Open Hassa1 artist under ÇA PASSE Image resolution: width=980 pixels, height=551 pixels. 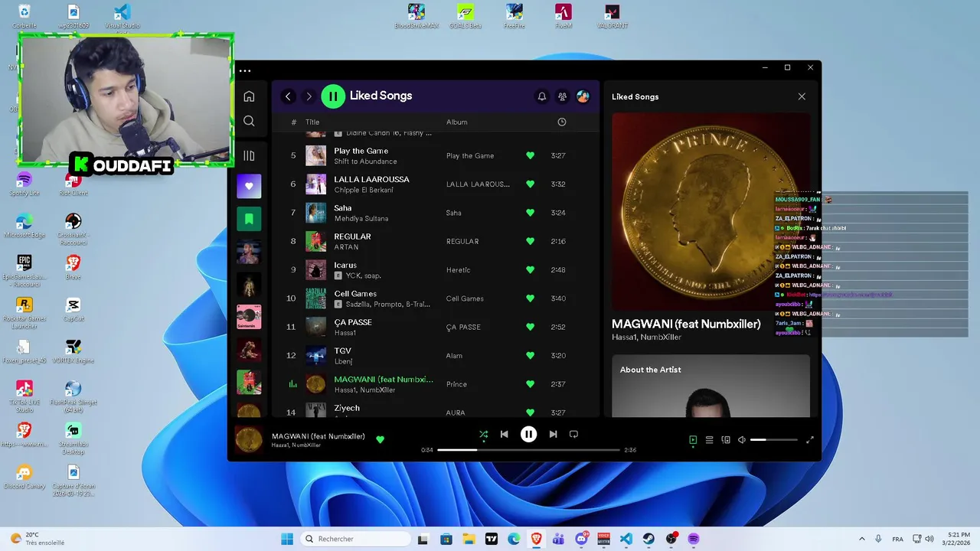(x=345, y=333)
